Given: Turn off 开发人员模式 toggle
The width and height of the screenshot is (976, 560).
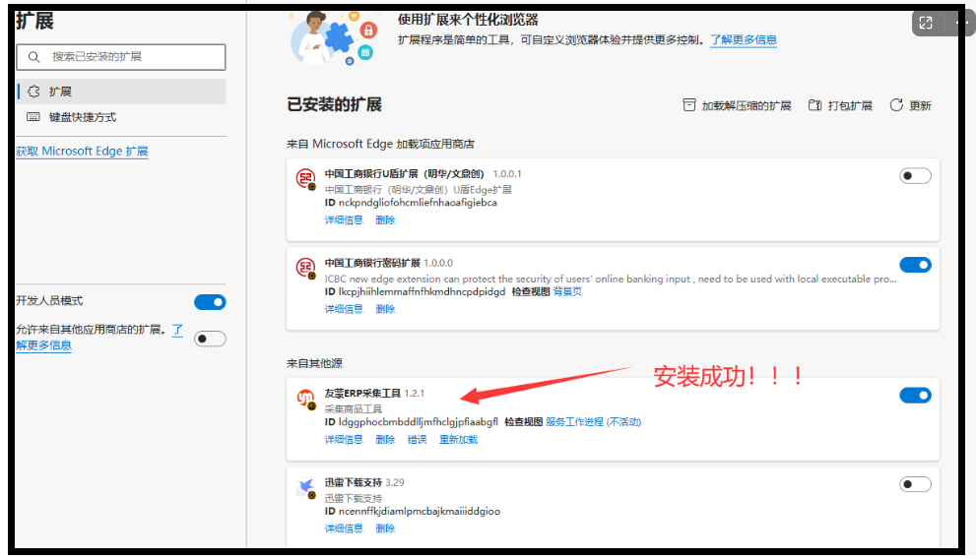Looking at the screenshot, I should (x=210, y=302).
